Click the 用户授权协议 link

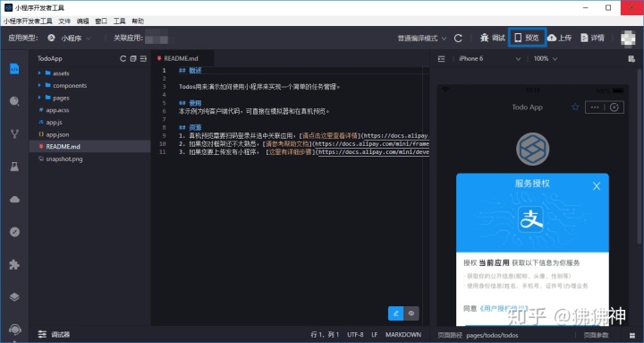504,308
